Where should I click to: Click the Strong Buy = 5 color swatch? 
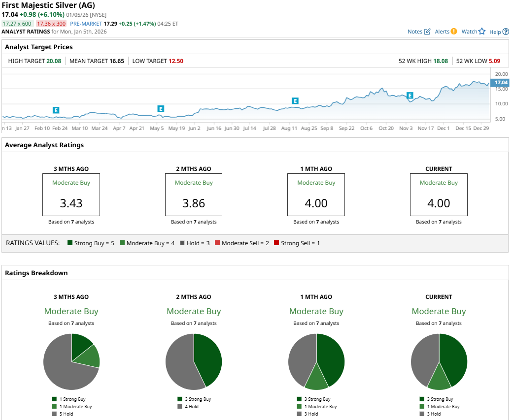point(70,243)
